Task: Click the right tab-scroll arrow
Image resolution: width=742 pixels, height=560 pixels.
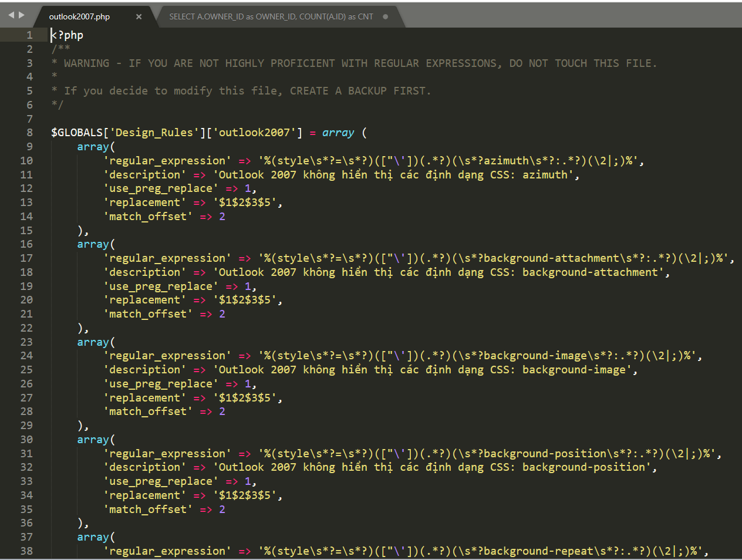Action: [22, 15]
